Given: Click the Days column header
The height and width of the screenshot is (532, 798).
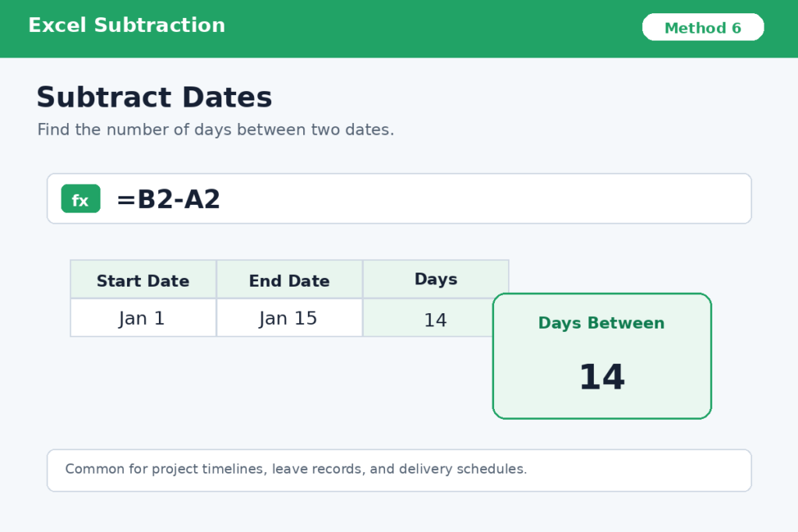Looking at the screenshot, I should (x=436, y=279).
